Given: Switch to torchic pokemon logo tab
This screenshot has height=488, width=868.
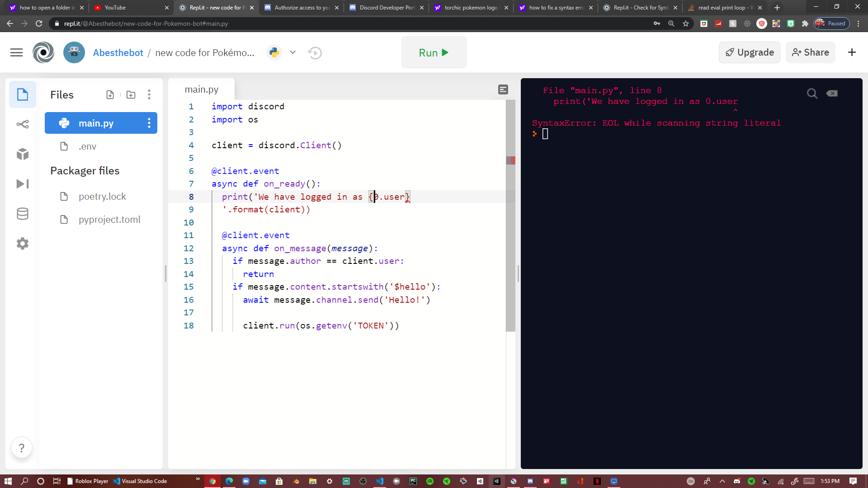Looking at the screenshot, I should click(x=471, y=7).
